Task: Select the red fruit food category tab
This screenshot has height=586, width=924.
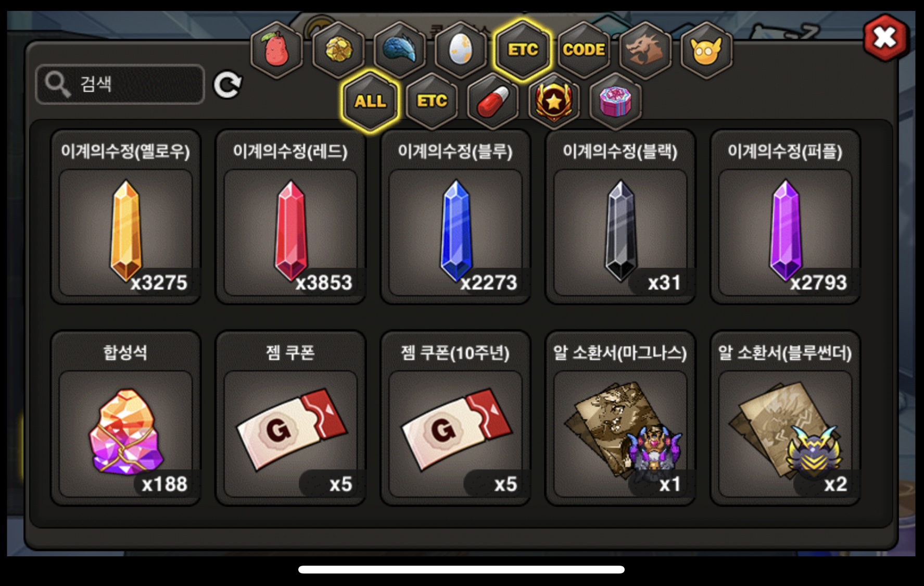Action: [276, 51]
